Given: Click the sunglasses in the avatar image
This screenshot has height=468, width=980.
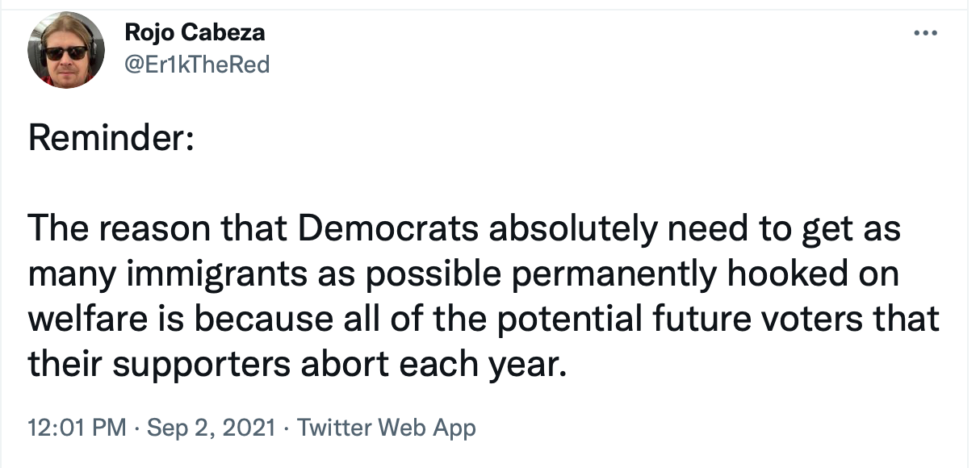Looking at the screenshot, I should 66,52.
